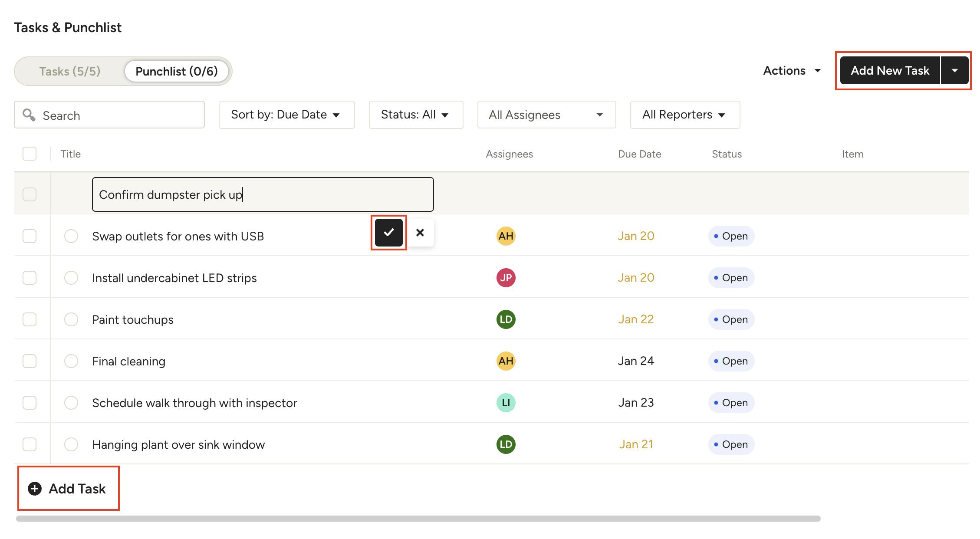Open AH assignee avatar on Swap outlets row

click(506, 236)
